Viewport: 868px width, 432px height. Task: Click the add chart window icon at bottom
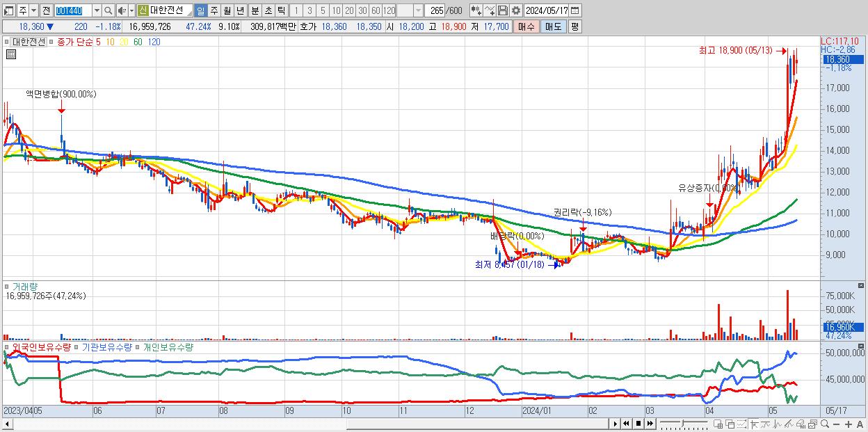click(x=718, y=424)
